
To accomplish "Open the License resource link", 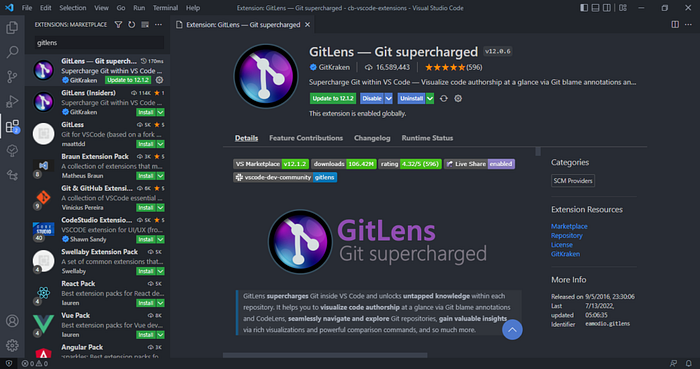I will tap(562, 245).
